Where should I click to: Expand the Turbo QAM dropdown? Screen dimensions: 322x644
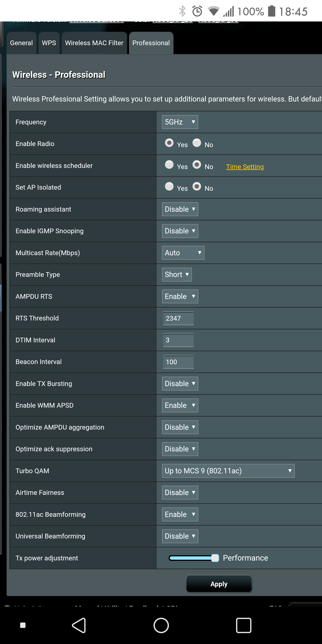pyautogui.click(x=228, y=471)
